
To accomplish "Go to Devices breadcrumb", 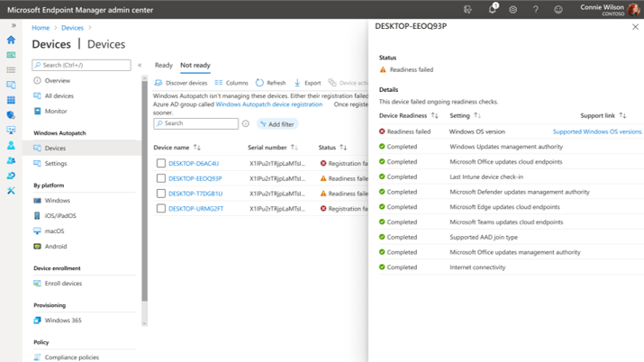I will point(72,28).
